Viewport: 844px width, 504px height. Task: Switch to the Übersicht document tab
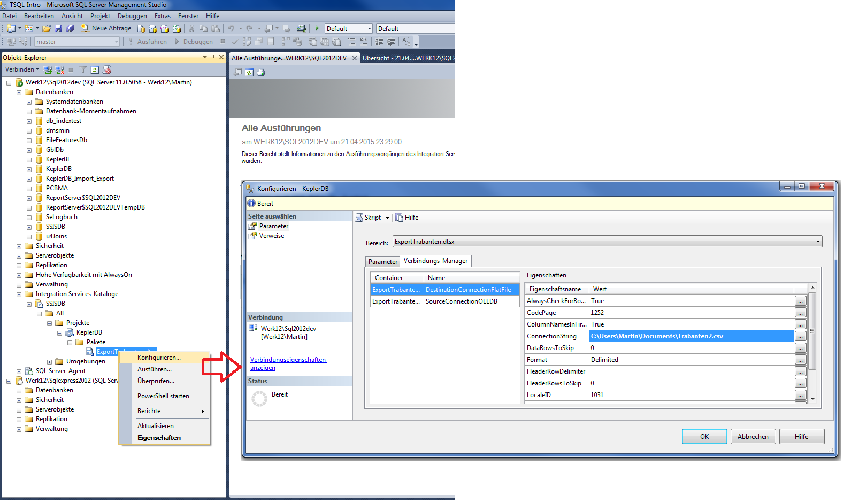point(407,58)
